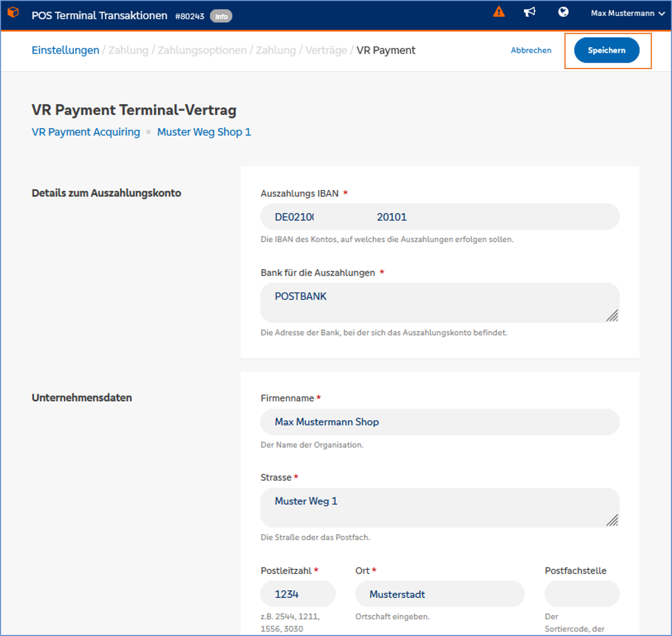The image size is (672, 636).
Task: Click the first Zahlung breadcrumb after Einstellungen
Action: coord(128,50)
